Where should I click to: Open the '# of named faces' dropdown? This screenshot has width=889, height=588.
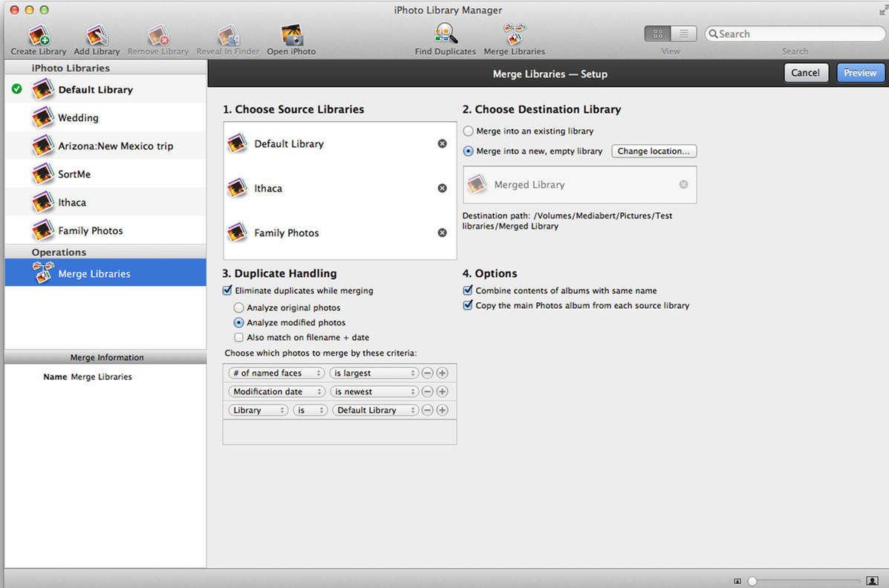click(x=276, y=373)
